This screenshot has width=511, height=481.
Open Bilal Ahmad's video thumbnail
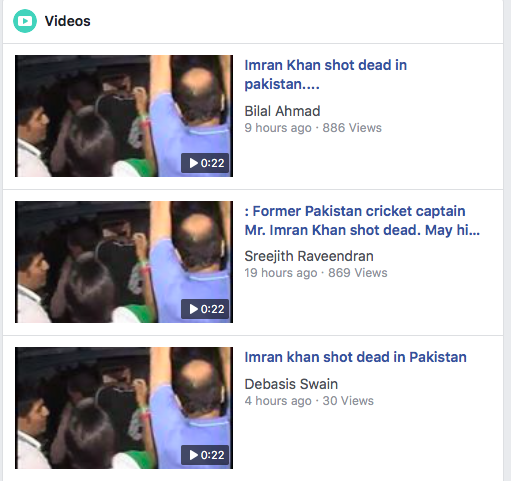pos(124,116)
